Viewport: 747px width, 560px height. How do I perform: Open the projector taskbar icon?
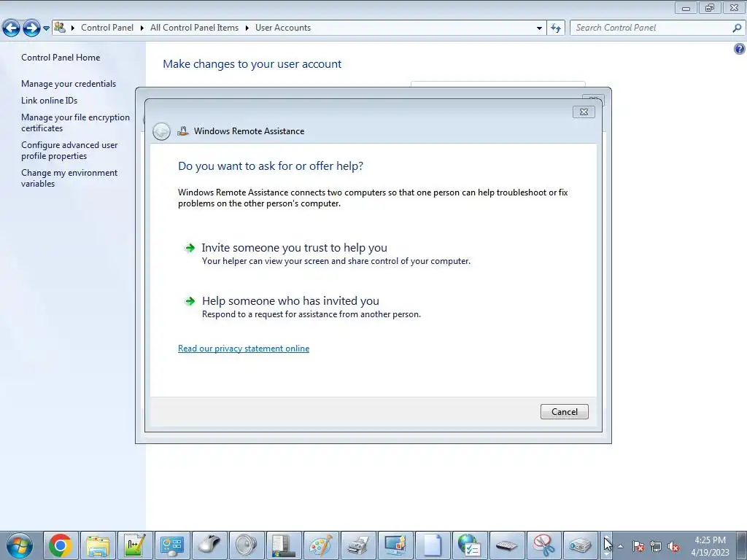click(x=581, y=545)
